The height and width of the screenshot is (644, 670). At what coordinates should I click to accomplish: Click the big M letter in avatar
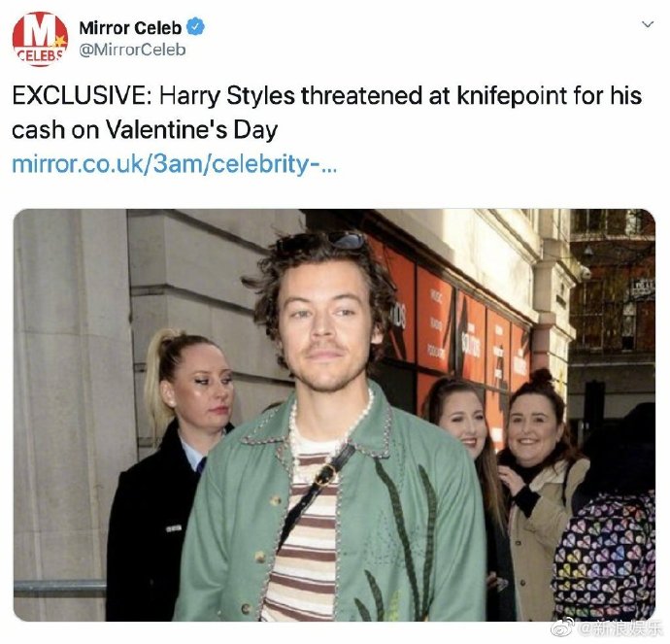tap(39, 30)
